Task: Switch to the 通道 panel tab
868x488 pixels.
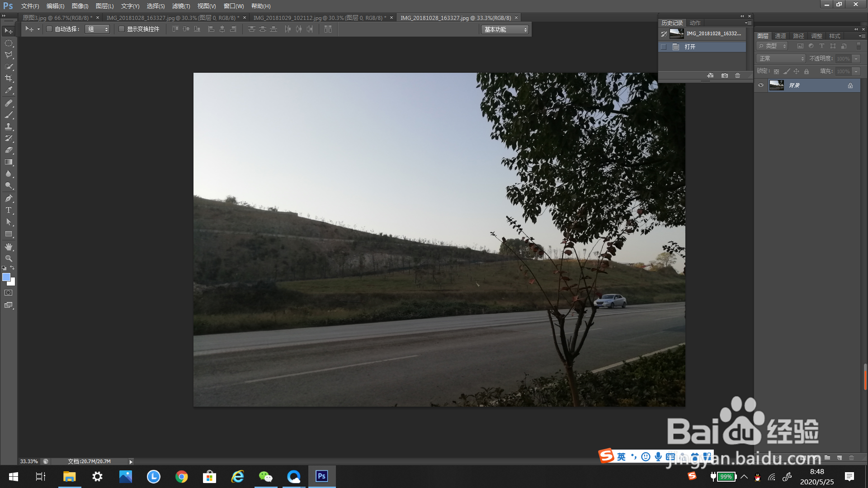Action: [780, 36]
